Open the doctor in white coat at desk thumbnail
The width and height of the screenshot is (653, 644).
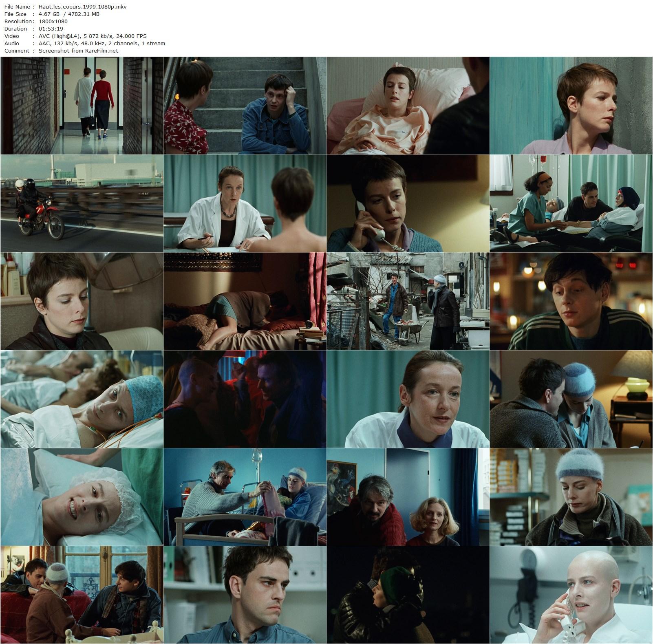pos(245,203)
